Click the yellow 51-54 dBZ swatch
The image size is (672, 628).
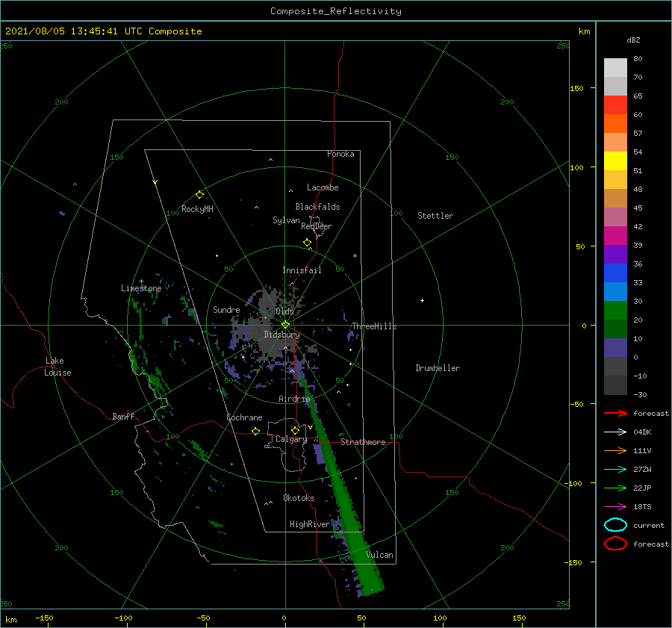(x=615, y=161)
